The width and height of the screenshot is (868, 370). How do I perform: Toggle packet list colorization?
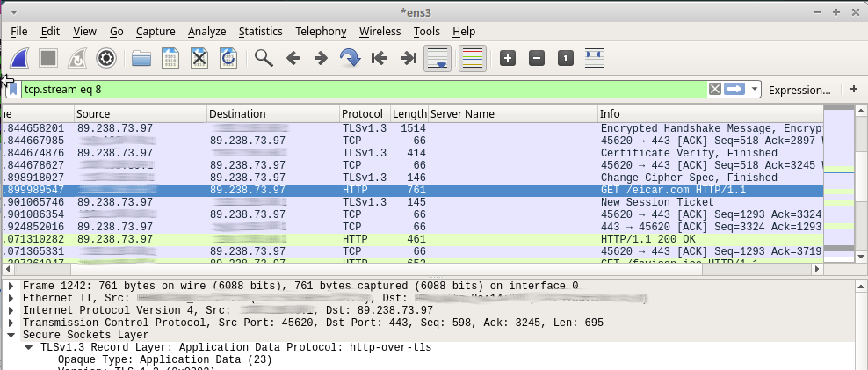(x=473, y=59)
